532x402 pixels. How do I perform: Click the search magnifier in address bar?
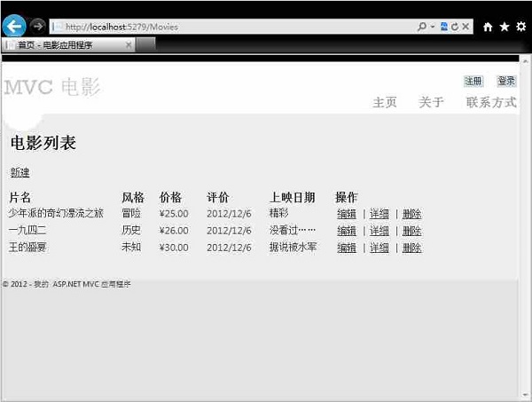pos(422,26)
